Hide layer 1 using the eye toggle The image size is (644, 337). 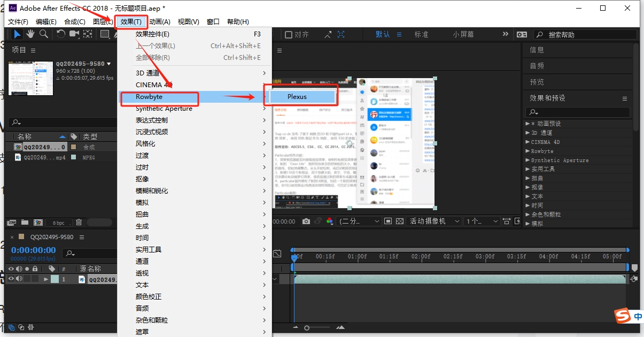[11, 279]
